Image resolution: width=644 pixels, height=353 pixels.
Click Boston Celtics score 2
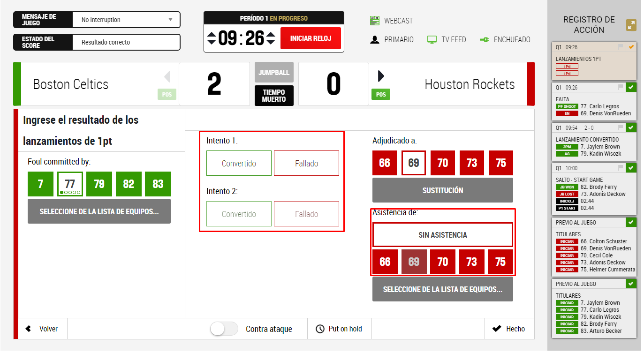(x=214, y=84)
